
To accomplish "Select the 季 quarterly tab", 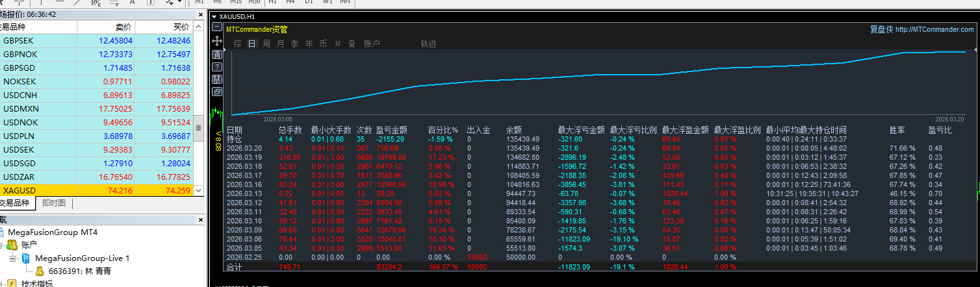I will [x=294, y=44].
